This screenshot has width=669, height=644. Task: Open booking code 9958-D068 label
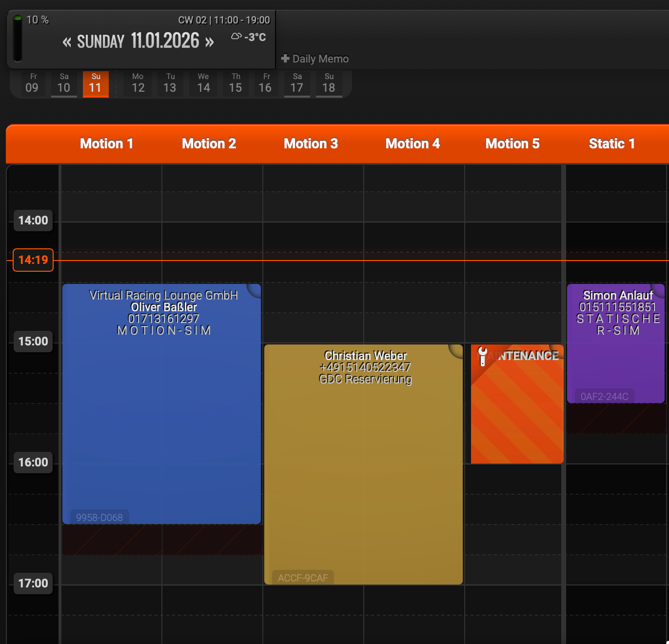(x=99, y=517)
